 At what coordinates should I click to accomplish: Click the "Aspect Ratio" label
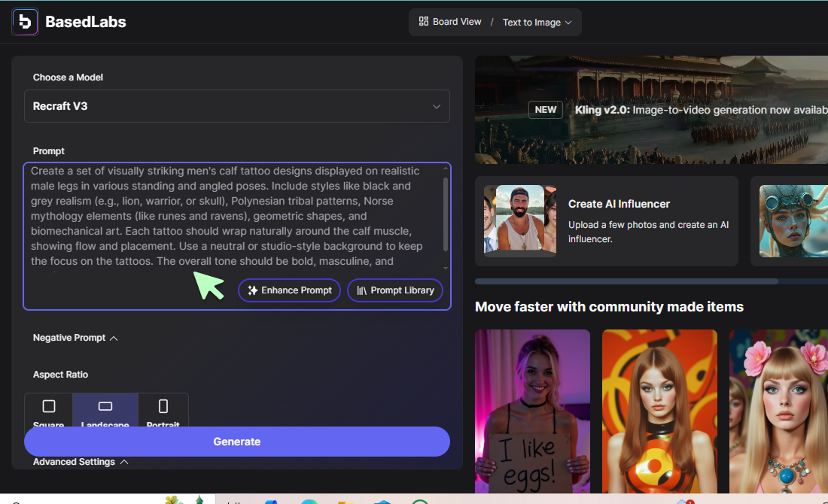click(60, 375)
